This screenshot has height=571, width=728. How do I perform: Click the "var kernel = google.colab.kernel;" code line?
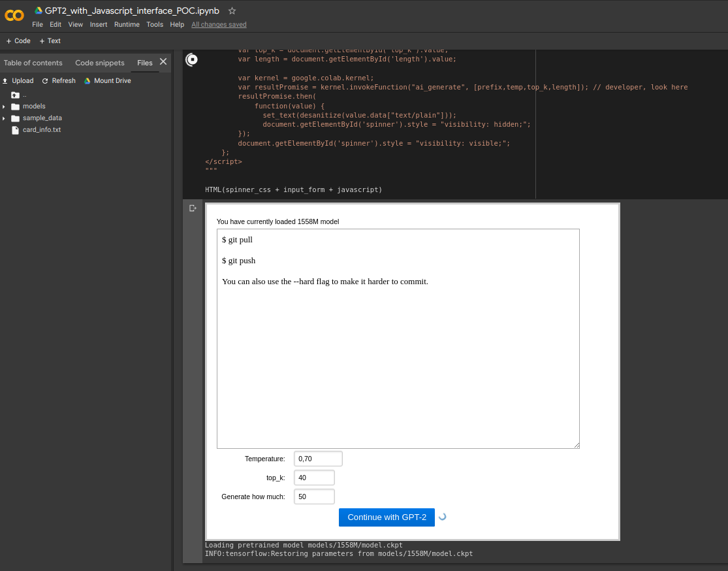click(306, 78)
